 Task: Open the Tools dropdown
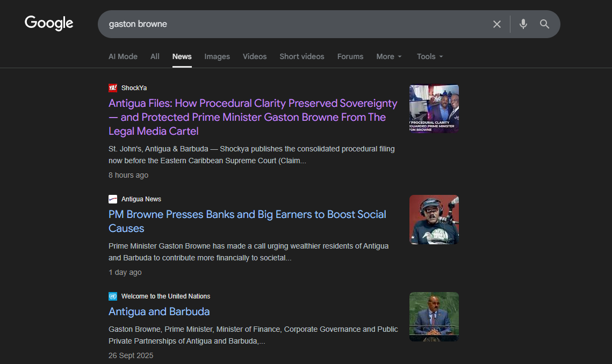430,56
